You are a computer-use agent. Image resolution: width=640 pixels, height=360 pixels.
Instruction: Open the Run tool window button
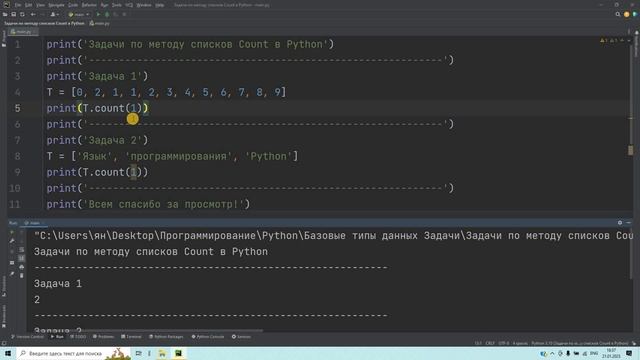(57, 337)
